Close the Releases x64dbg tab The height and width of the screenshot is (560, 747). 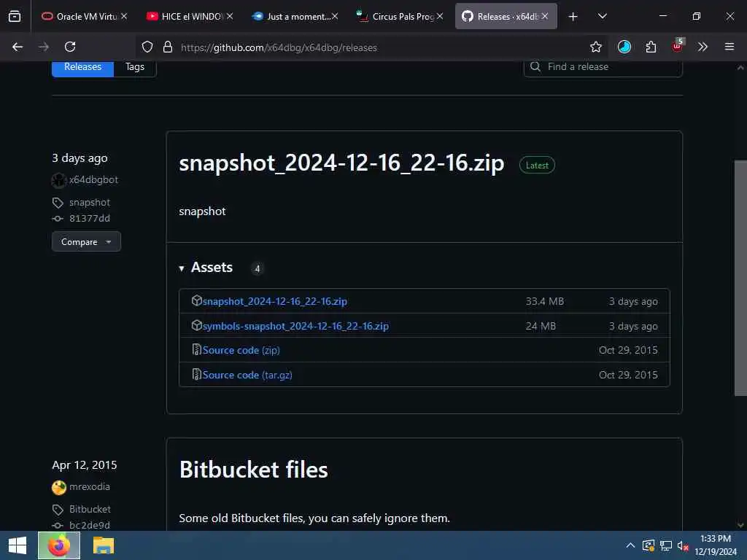pos(544,16)
